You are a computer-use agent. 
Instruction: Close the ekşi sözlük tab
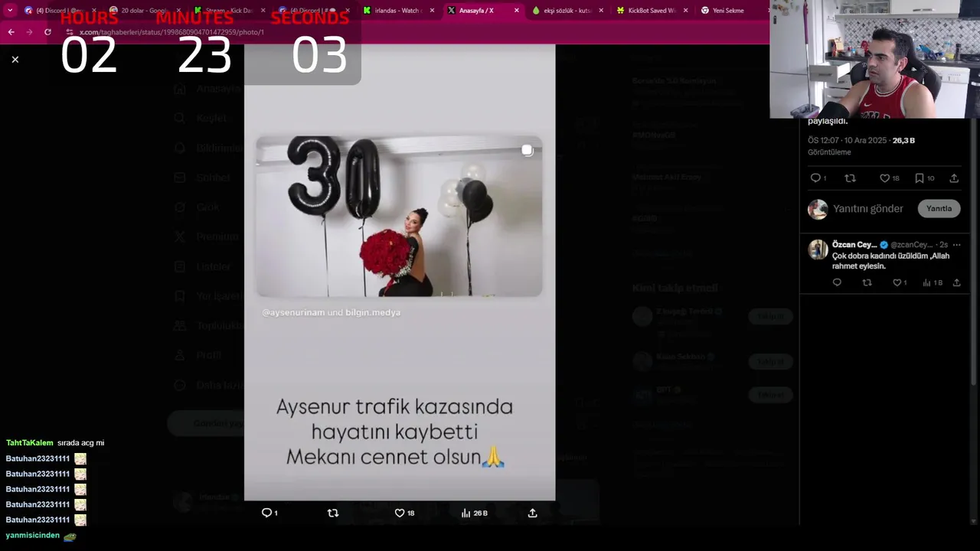tap(600, 11)
